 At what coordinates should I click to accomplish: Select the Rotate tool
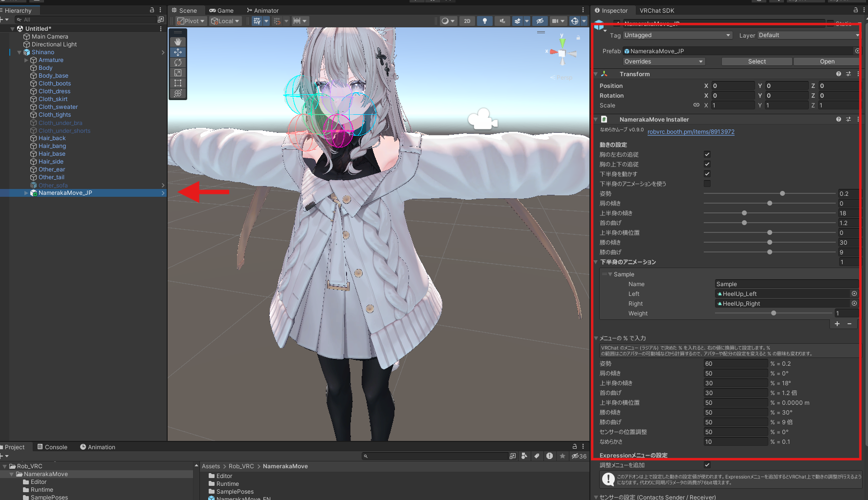(x=178, y=62)
